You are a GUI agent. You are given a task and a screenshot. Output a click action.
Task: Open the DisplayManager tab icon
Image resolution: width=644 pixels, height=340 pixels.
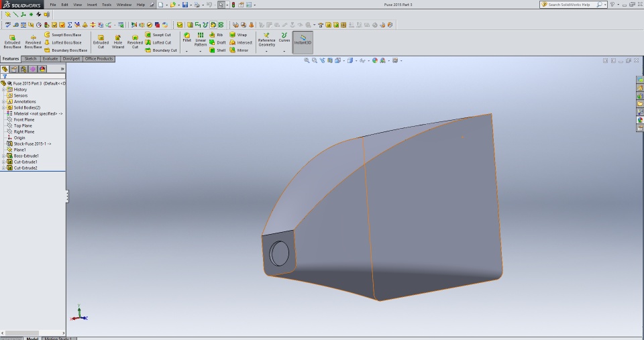click(x=42, y=69)
